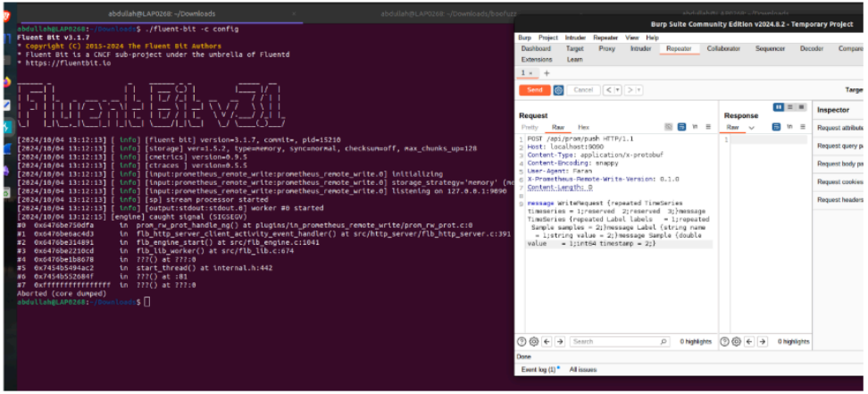Open history dropdown next to back arrow
Image resolution: width=868 pixels, height=394 pixels.
coord(618,89)
